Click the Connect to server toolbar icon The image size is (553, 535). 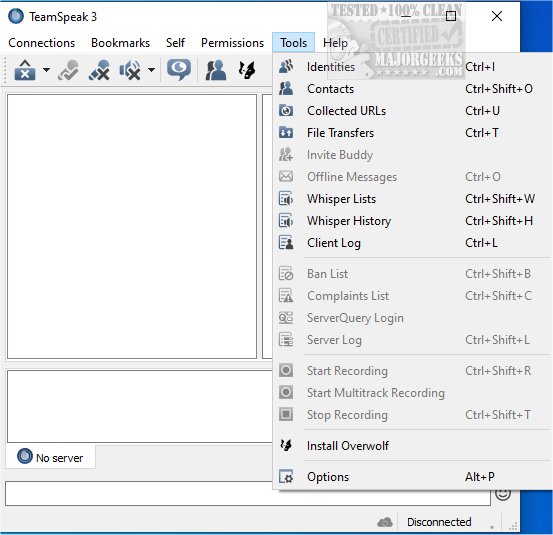pyautogui.click(x=25, y=70)
